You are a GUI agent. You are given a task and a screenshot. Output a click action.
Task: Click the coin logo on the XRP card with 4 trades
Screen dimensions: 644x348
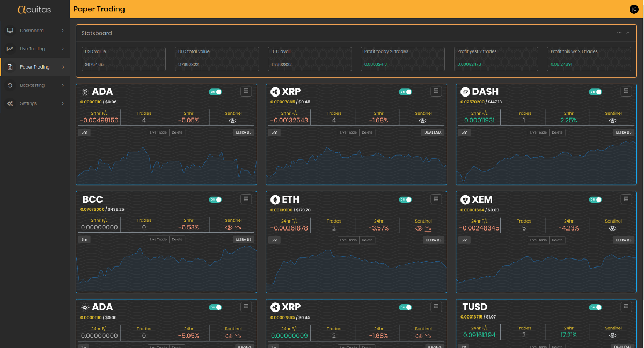[275, 92]
